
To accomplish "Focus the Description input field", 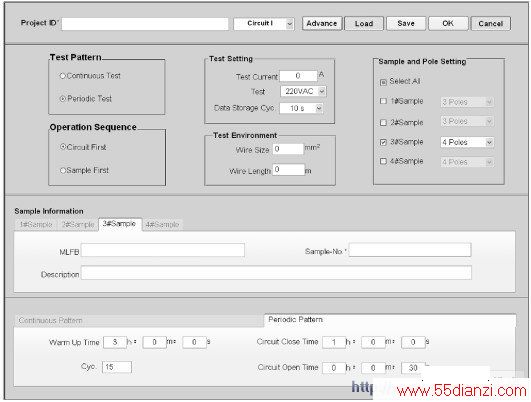I will [x=276, y=273].
